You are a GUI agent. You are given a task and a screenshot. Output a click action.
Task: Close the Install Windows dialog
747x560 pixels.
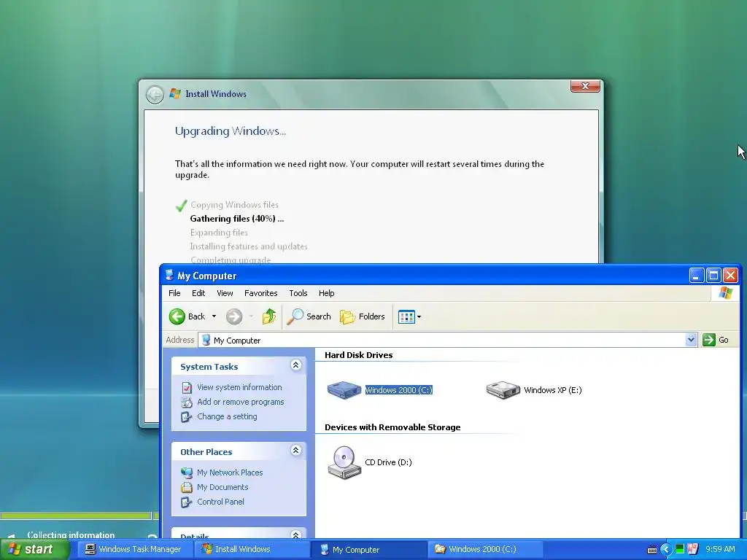click(585, 86)
